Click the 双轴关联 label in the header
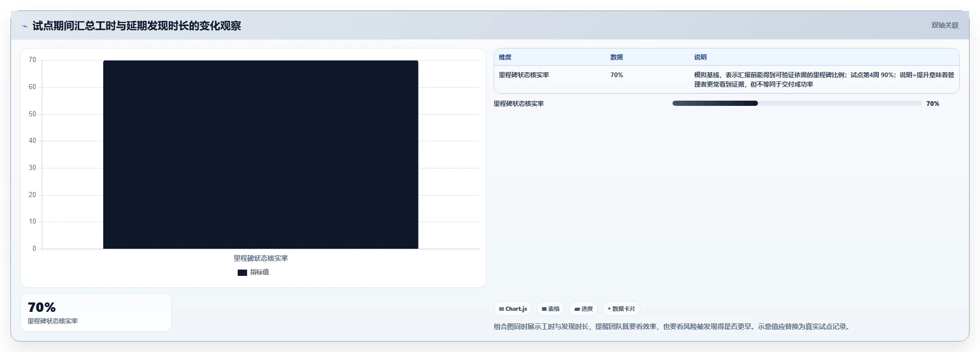The image size is (980, 352). coord(945,25)
